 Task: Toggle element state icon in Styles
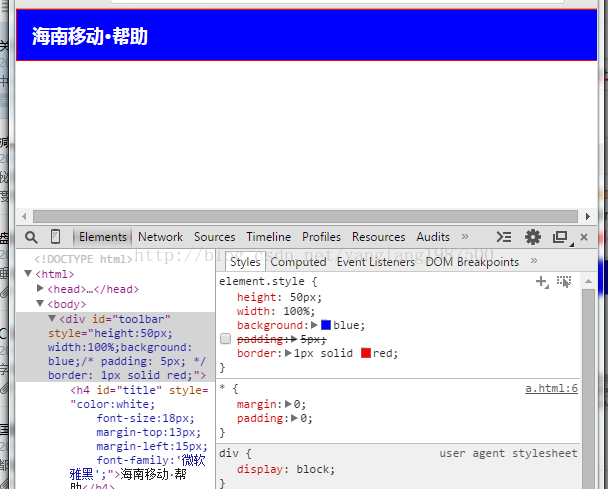[x=564, y=282]
